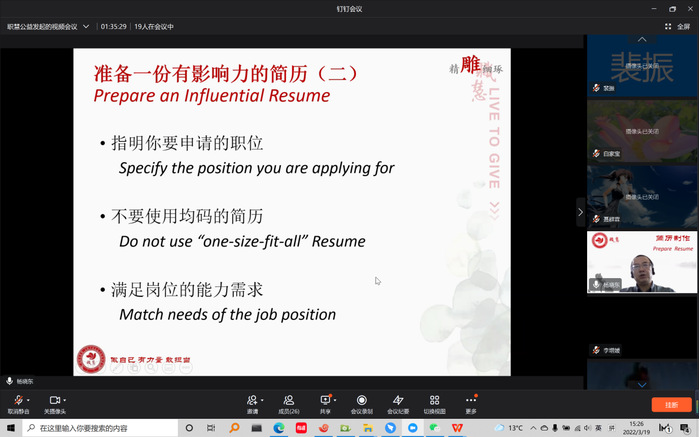Click the Share screen (共享) icon
Viewport: 699px width, 437px height.
click(x=324, y=400)
